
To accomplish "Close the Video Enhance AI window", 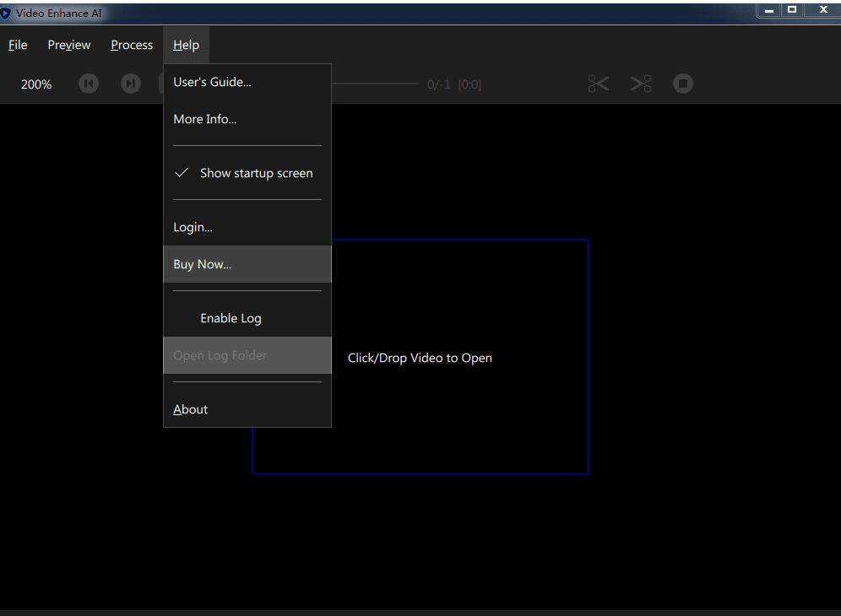I will [x=823, y=9].
